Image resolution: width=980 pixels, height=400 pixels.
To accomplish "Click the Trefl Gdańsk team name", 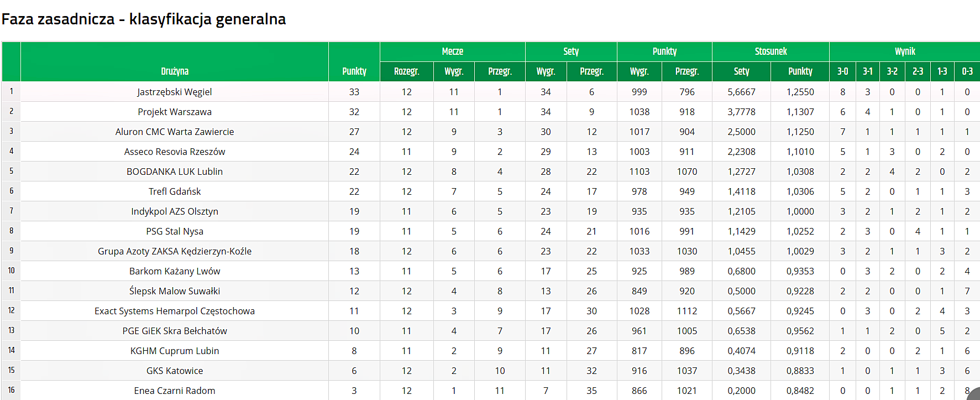I will pos(175,191).
